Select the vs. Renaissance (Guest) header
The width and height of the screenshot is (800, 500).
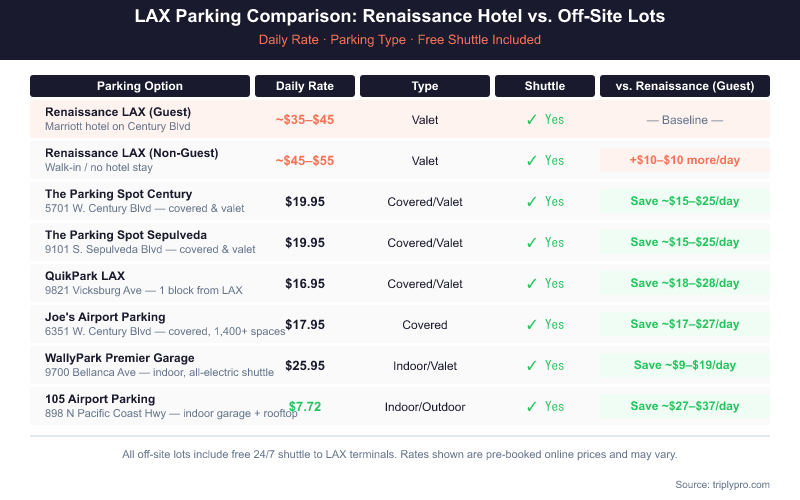tap(685, 86)
